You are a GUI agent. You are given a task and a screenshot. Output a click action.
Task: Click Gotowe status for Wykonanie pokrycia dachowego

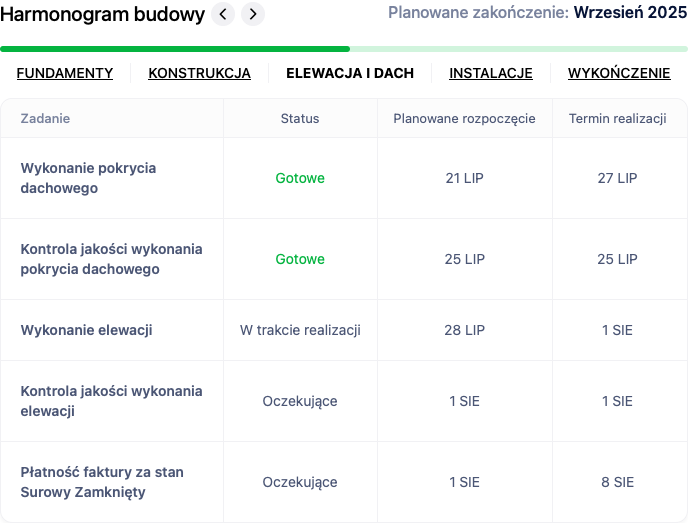point(300,178)
